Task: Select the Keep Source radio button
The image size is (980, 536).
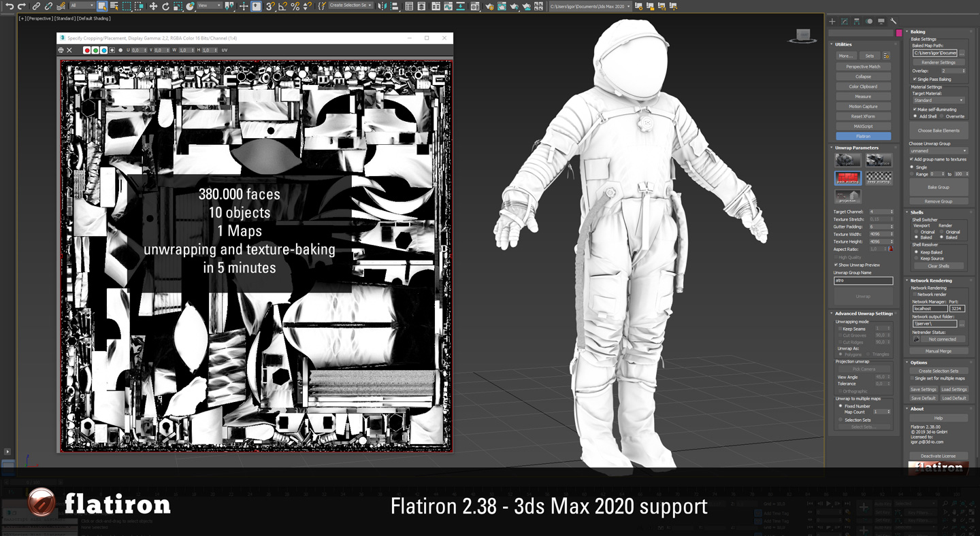Action: (917, 258)
